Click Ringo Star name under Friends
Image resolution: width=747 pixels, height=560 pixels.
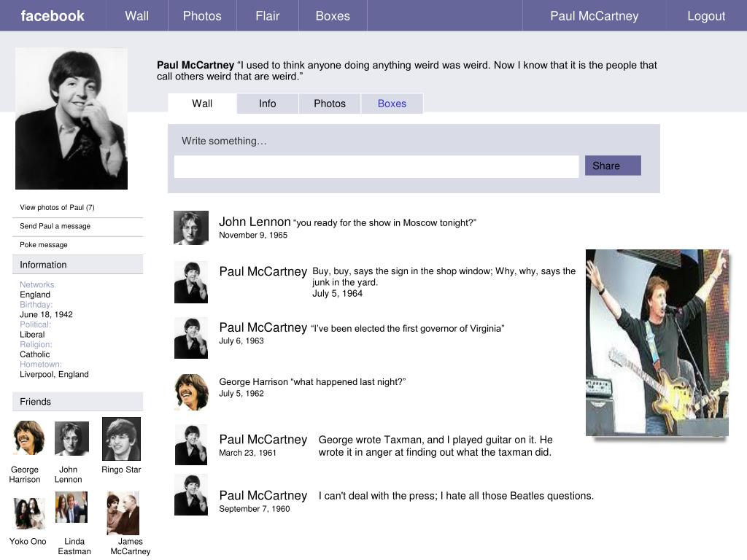coord(122,470)
